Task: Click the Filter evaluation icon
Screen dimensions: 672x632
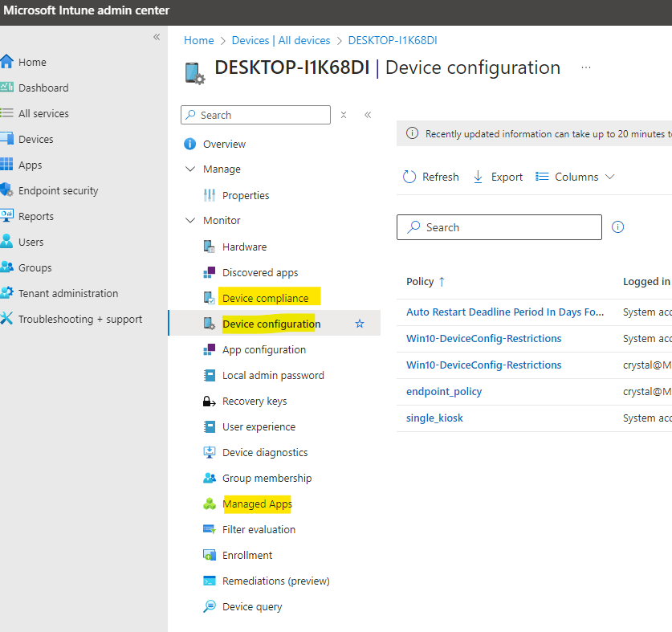Action: (x=209, y=529)
